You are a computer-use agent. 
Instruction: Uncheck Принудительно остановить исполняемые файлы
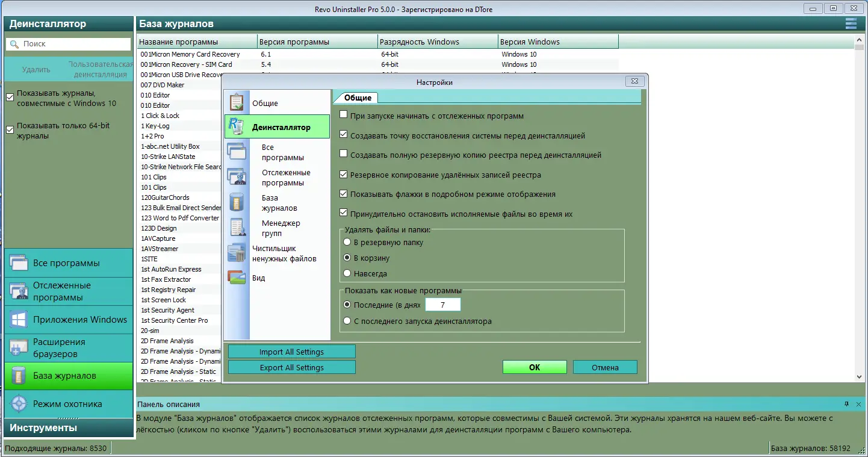[344, 214]
